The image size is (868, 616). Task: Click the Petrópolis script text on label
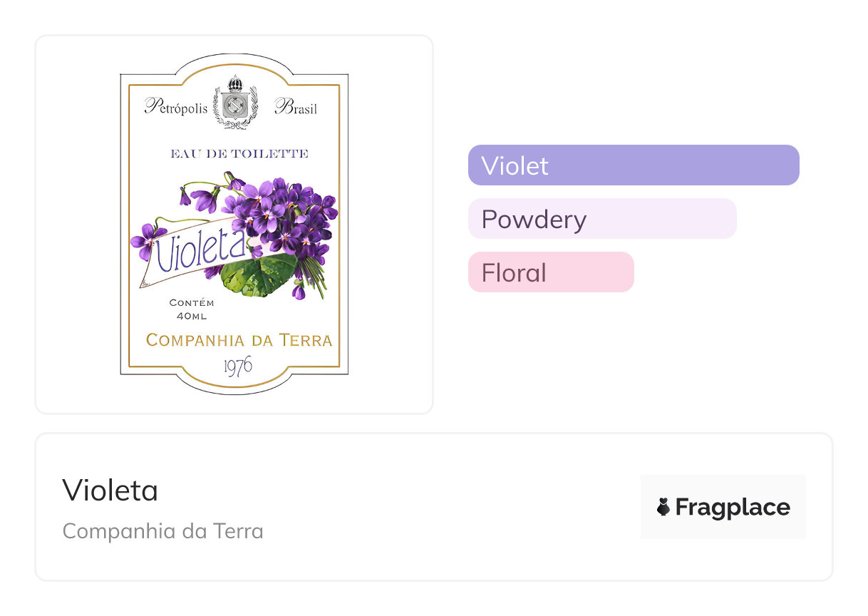click(176, 108)
